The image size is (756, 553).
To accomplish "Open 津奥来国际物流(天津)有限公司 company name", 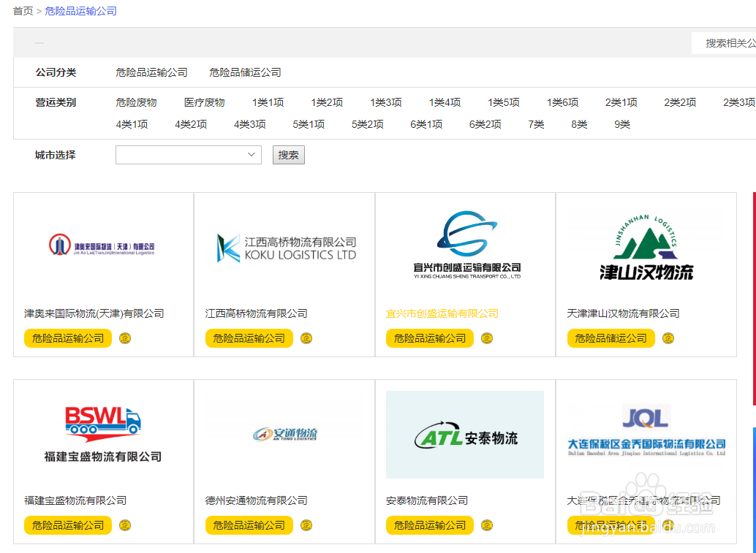I will coord(94,313).
